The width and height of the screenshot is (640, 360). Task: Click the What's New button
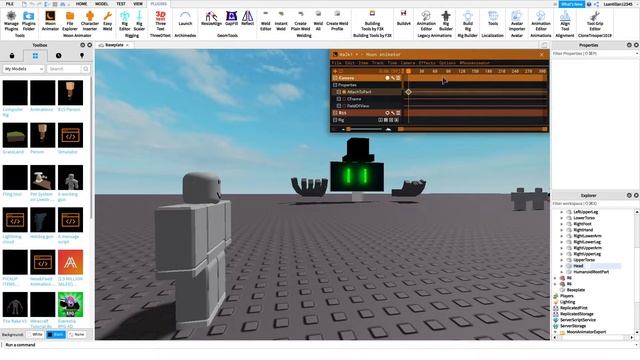click(x=572, y=4)
